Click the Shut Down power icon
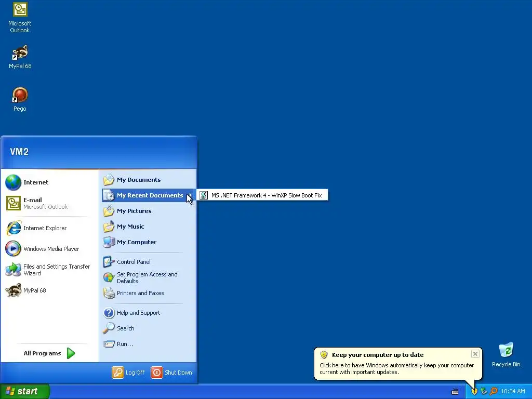Viewport: 532px width, 399px height. pos(157,372)
